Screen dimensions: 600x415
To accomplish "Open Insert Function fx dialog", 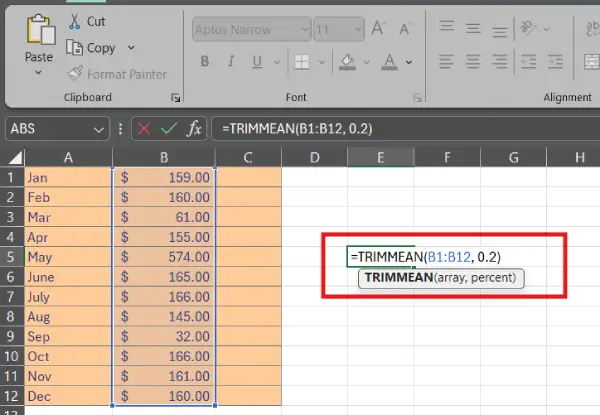I will (194, 129).
